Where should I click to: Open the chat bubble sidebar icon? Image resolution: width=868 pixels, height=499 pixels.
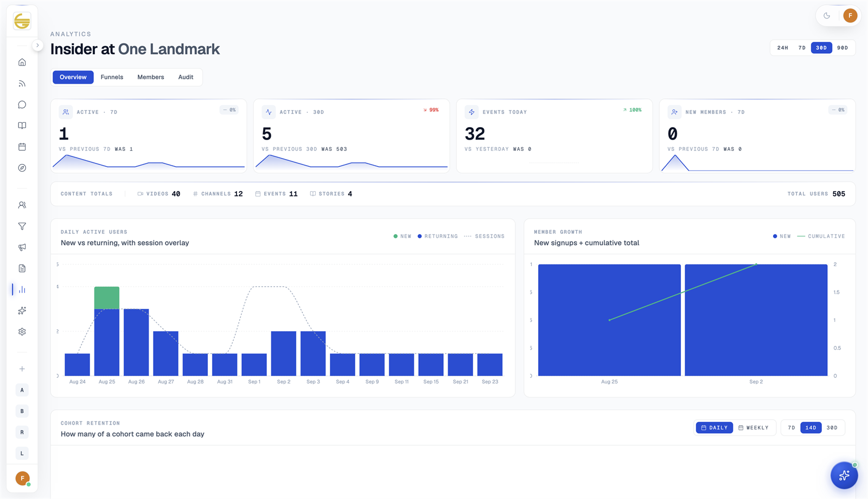[x=22, y=105]
